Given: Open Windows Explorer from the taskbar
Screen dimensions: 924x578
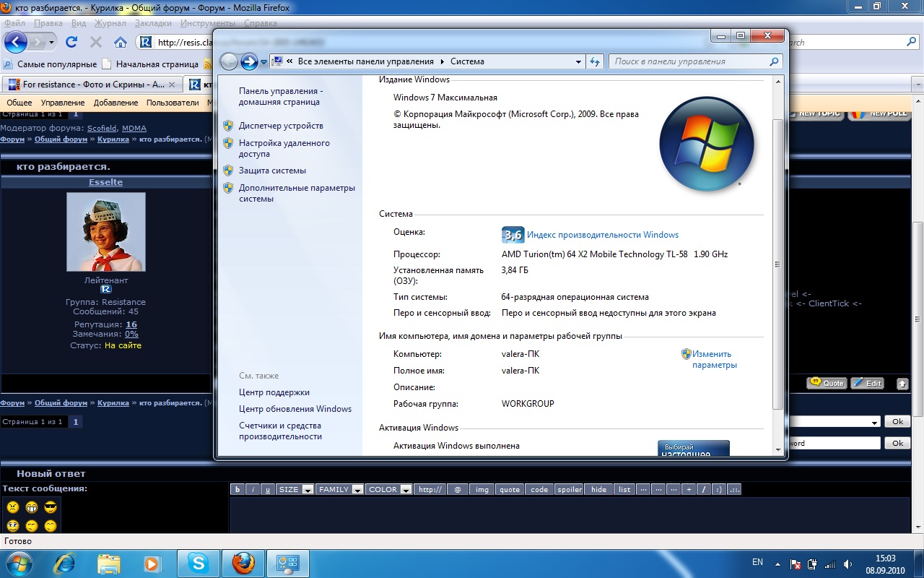Looking at the screenshot, I should click(x=108, y=564).
